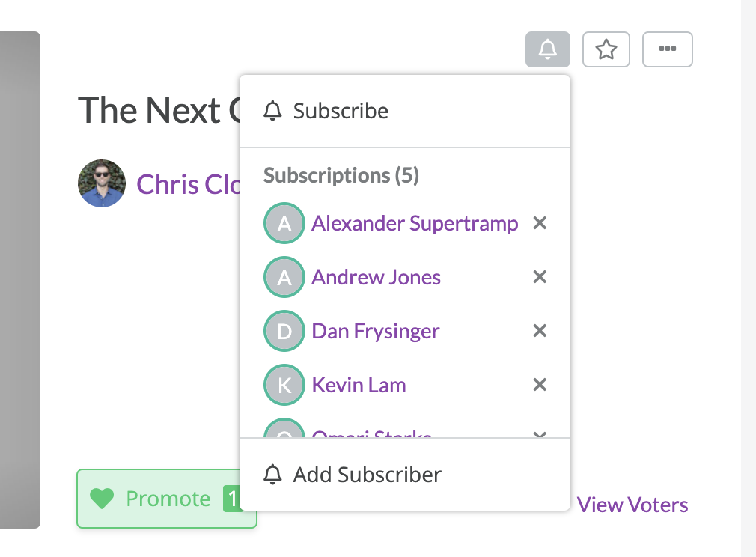This screenshot has width=756, height=557.
Task: Remove Dan Frysinger from subscriptions
Action: (x=540, y=331)
